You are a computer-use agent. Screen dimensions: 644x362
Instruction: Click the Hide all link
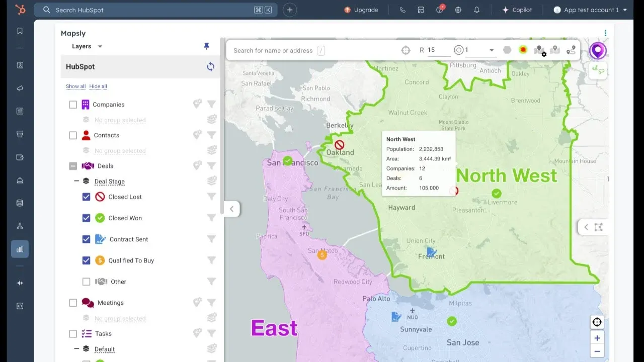pos(98,86)
